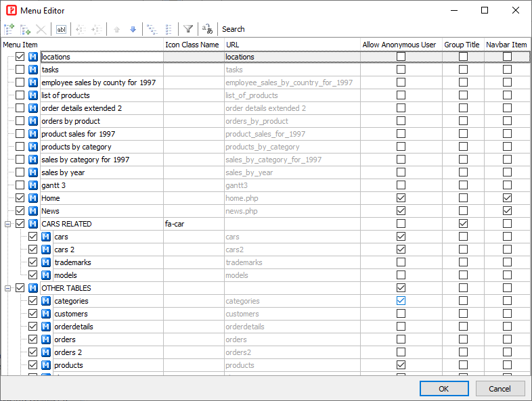Open the filter funnel tool
Screen dimensions: 532x401
[x=188, y=29]
